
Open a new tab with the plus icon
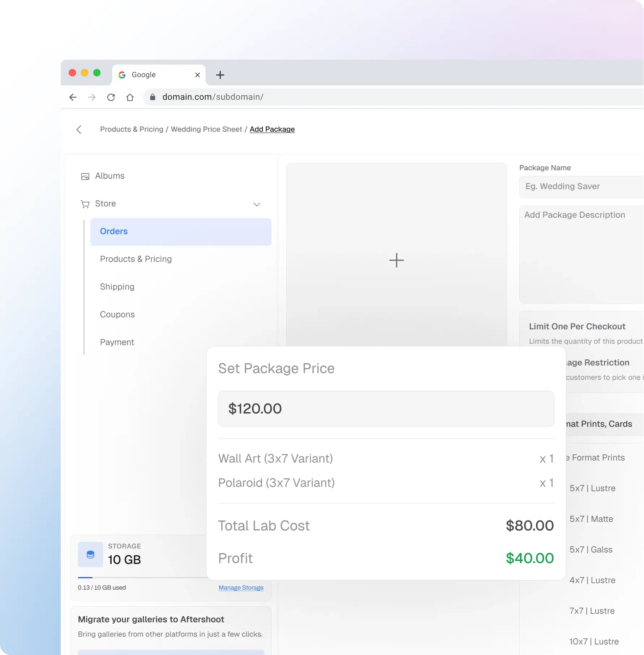(220, 75)
